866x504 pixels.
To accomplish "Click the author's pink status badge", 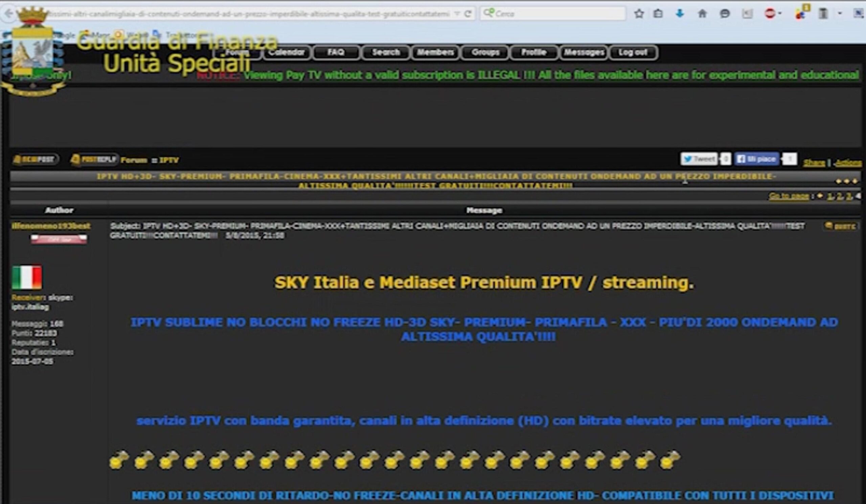I will tap(59, 239).
